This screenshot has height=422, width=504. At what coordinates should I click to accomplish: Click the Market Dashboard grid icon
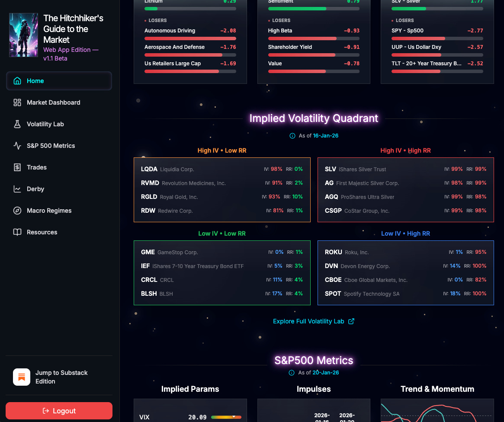[17, 102]
